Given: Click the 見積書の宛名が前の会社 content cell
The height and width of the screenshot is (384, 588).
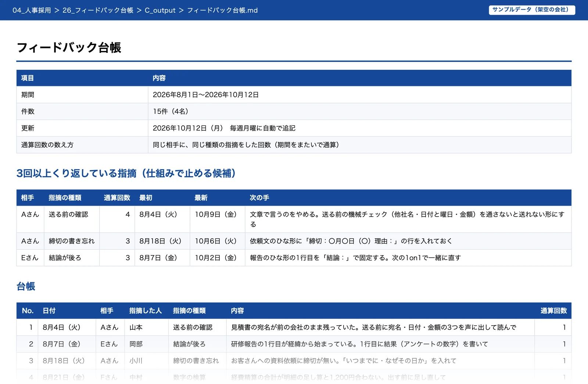Looking at the screenshot, I should 380,327.
